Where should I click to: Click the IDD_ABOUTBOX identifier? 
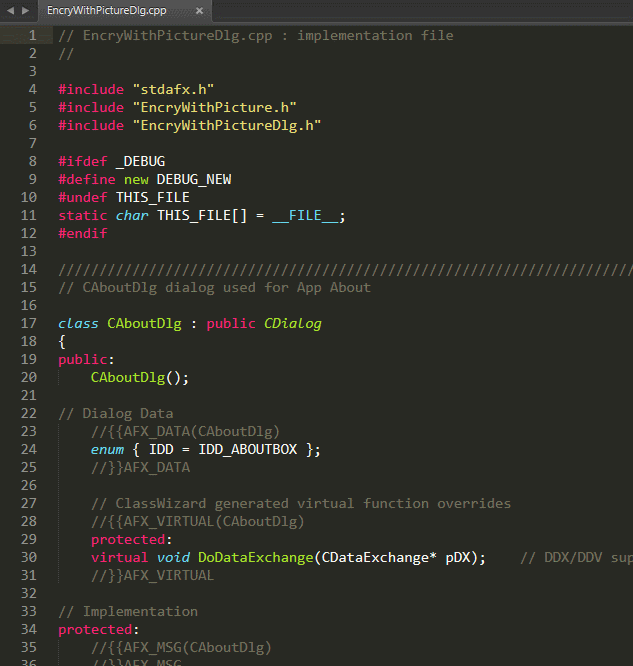tap(248, 449)
